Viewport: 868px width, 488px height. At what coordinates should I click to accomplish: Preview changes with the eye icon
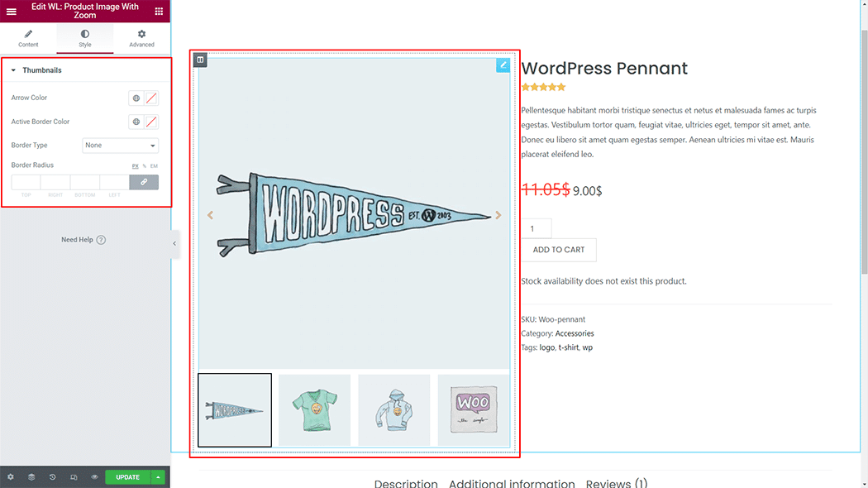(x=93, y=476)
